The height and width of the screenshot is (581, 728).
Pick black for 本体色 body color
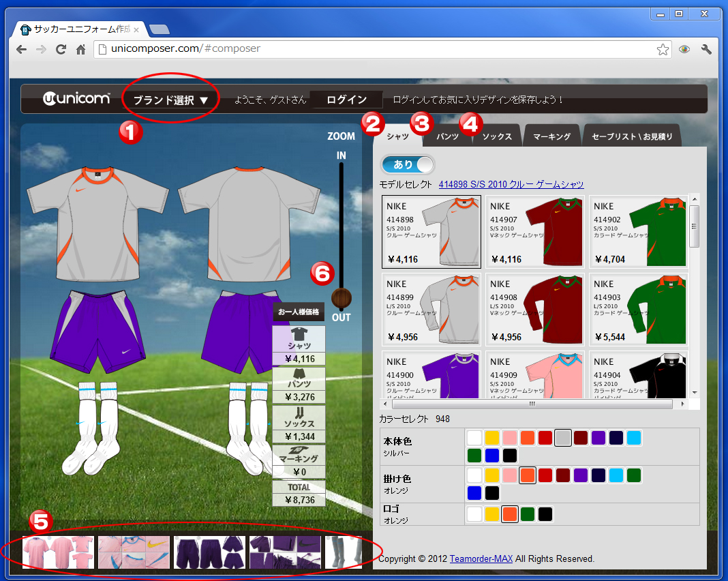509,456
